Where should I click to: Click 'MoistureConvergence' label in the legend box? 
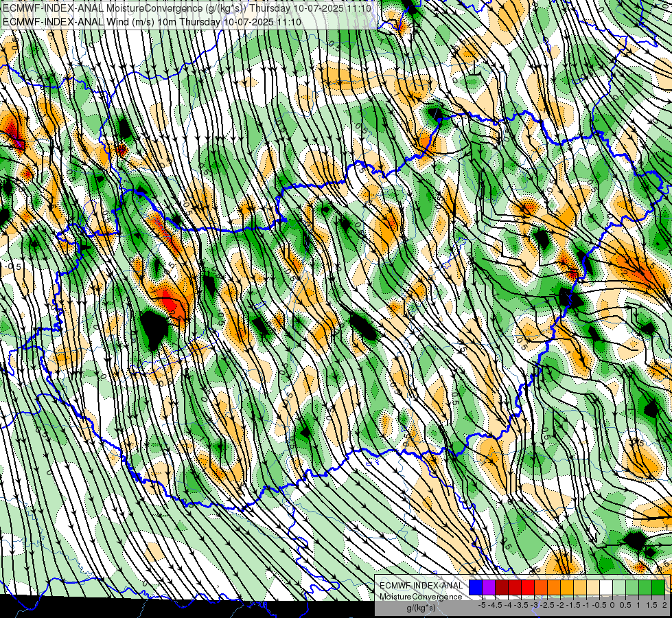421,597
